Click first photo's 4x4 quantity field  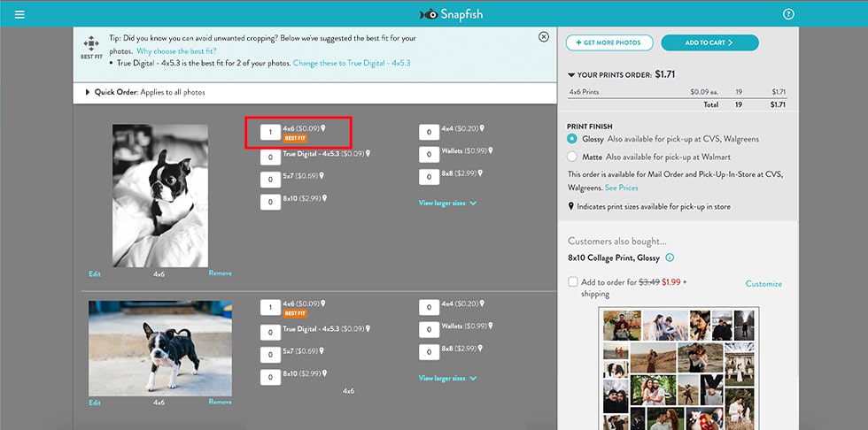(429, 132)
